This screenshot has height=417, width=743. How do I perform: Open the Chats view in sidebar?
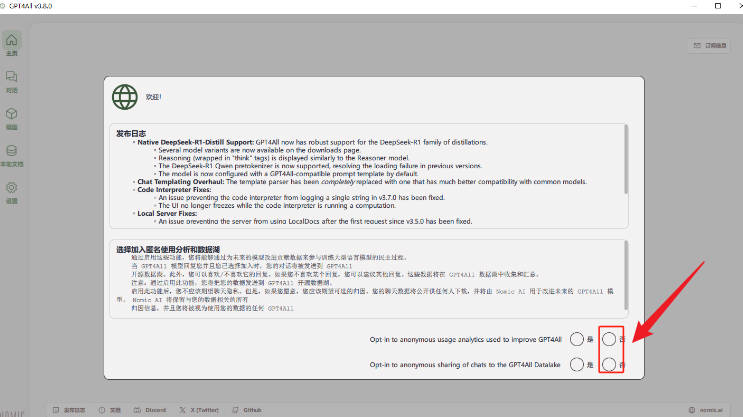pyautogui.click(x=12, y=82)
